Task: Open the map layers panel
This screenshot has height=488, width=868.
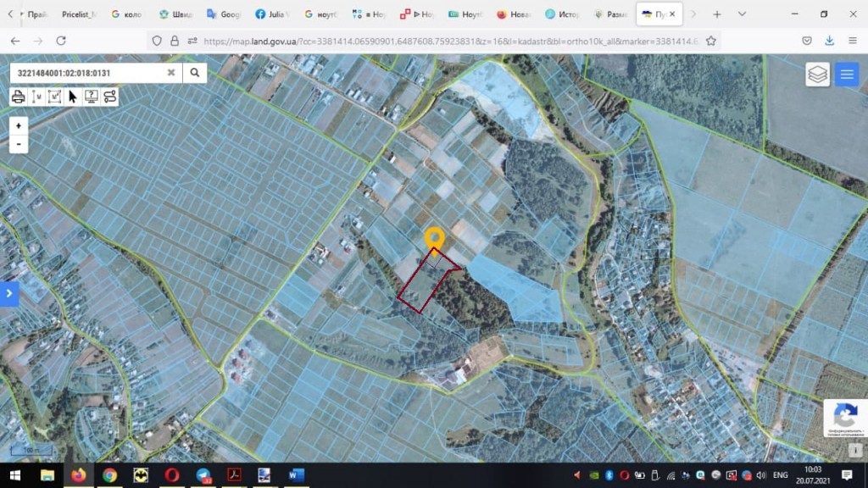Action: (817, 75)
